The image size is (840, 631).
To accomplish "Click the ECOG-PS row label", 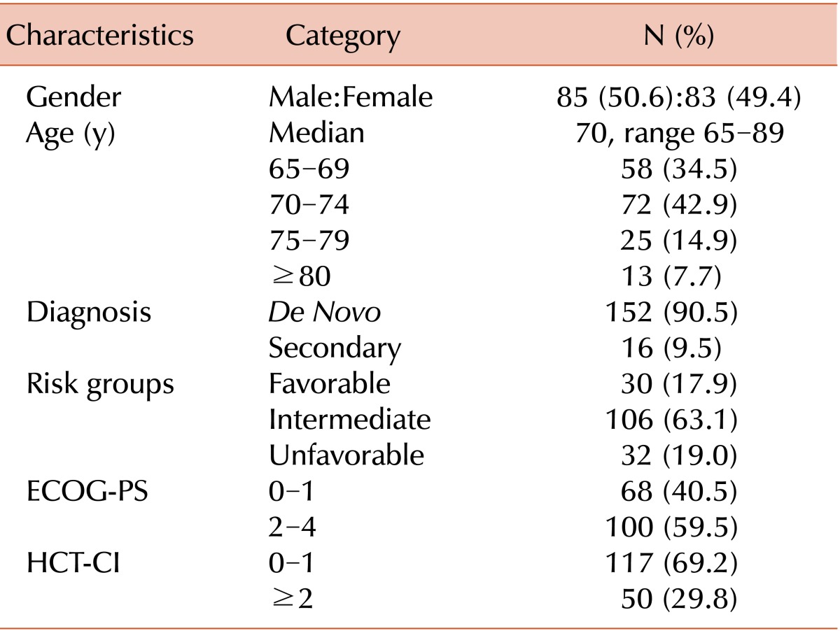I will tap(85, 492).
